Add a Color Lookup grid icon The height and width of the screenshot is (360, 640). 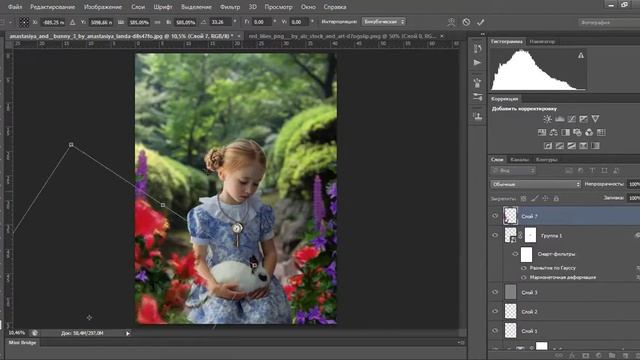coord(601,132)
